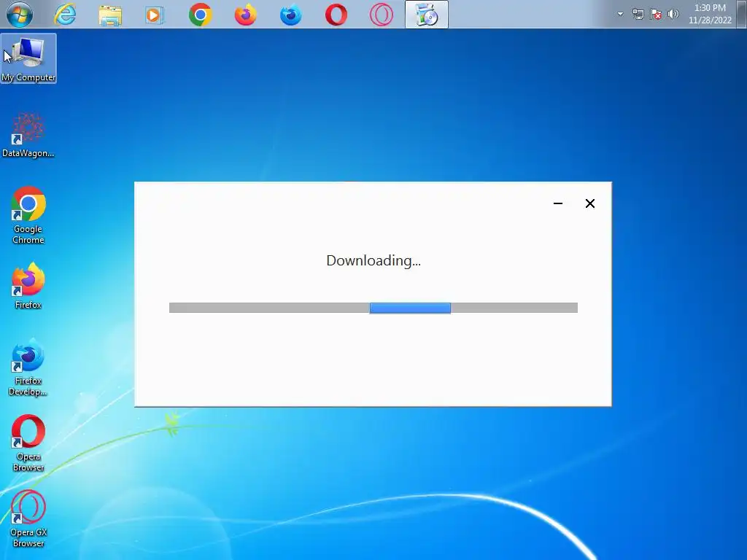Viewport: 747px width, 560px height.
Task: Select the My Computer desktop icon
Action: 28,58
